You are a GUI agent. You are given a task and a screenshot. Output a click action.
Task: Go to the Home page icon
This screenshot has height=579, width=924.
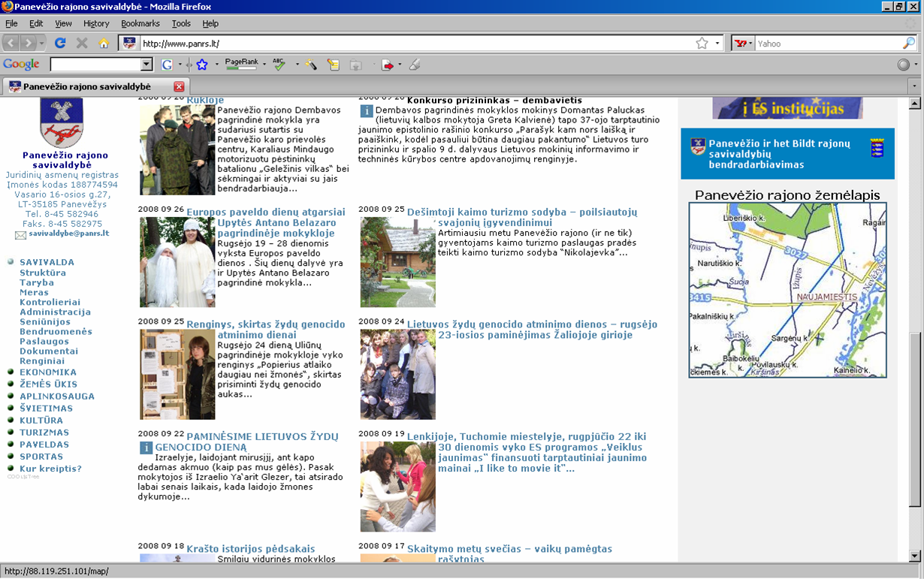tap(104, 44)
